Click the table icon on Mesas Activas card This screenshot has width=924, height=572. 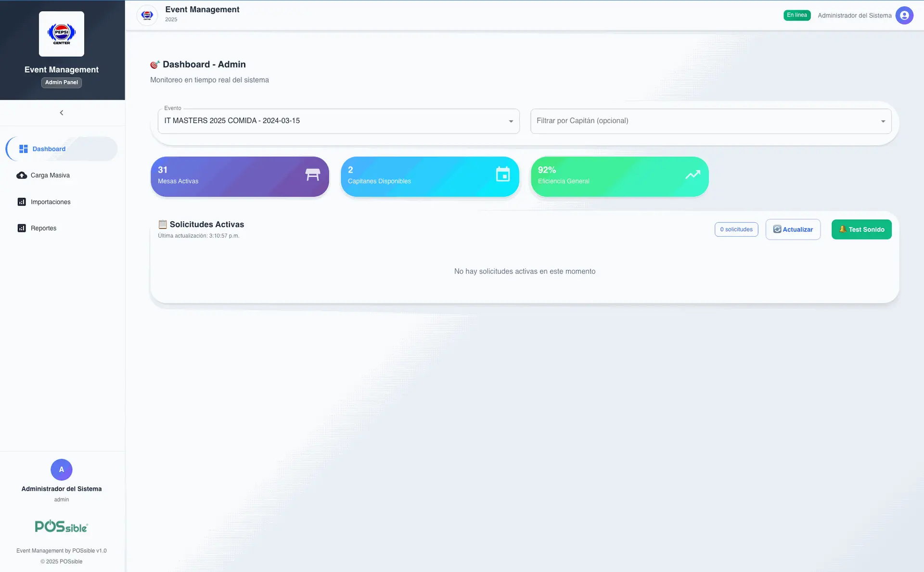(x=312, y=175)
